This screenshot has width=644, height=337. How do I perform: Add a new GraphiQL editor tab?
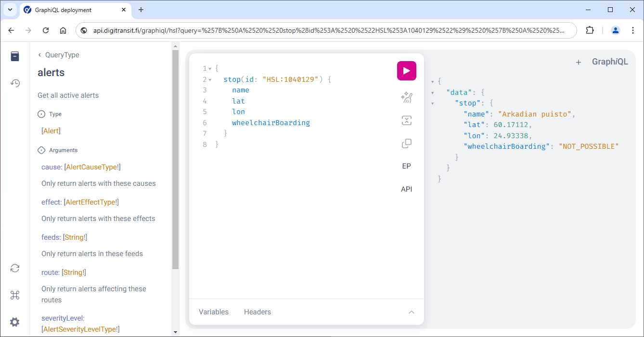[579, 62]
